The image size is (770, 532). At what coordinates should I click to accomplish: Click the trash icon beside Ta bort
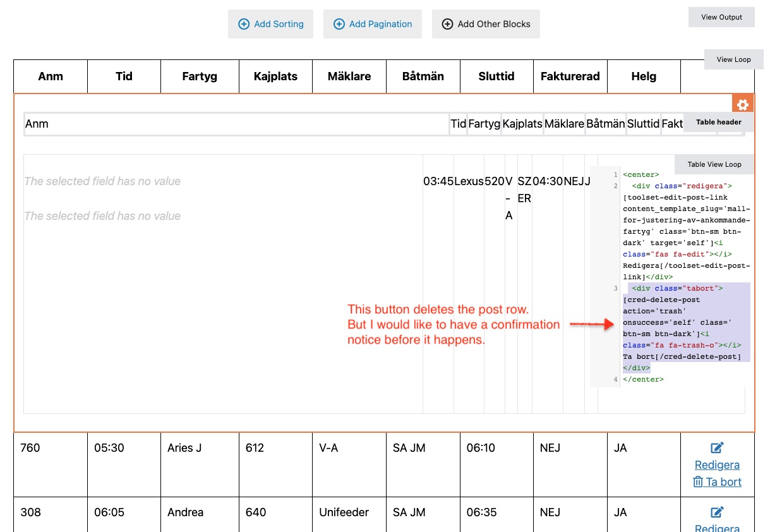point(698,482)
